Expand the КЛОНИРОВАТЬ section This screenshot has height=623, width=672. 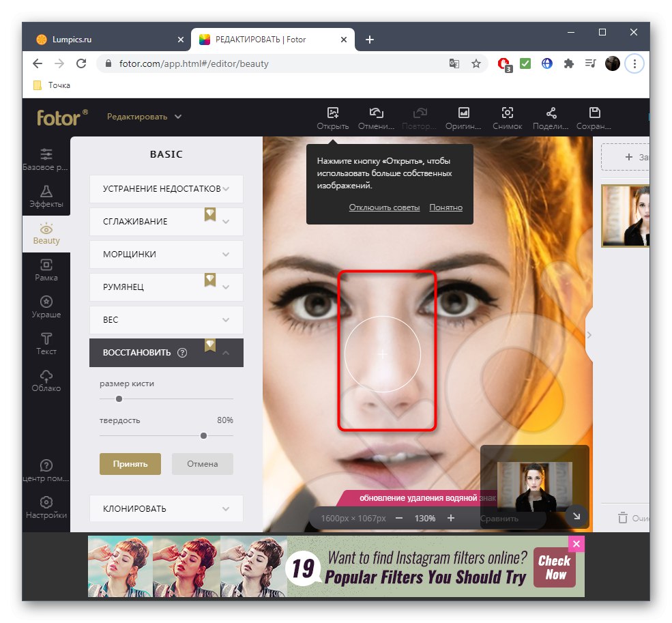tap(166, 508)
